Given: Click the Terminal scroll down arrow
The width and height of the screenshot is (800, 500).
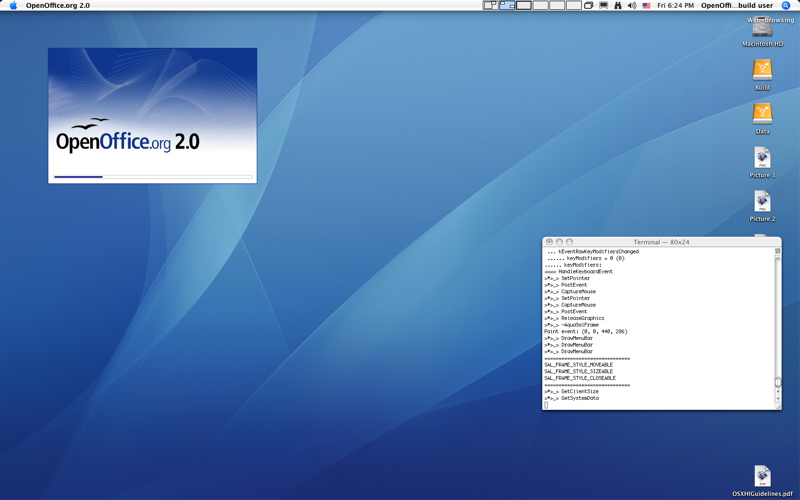Looking at the screenshot, I should 778,398.
